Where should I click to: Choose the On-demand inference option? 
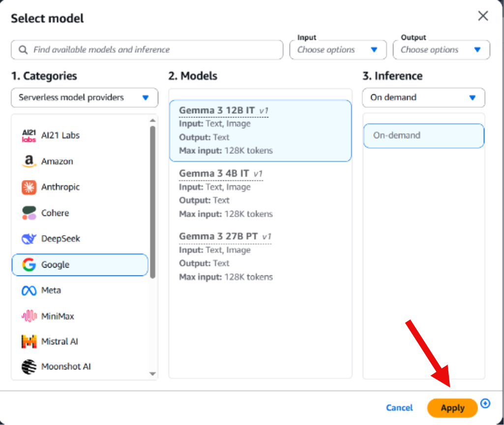coord(423,136)
